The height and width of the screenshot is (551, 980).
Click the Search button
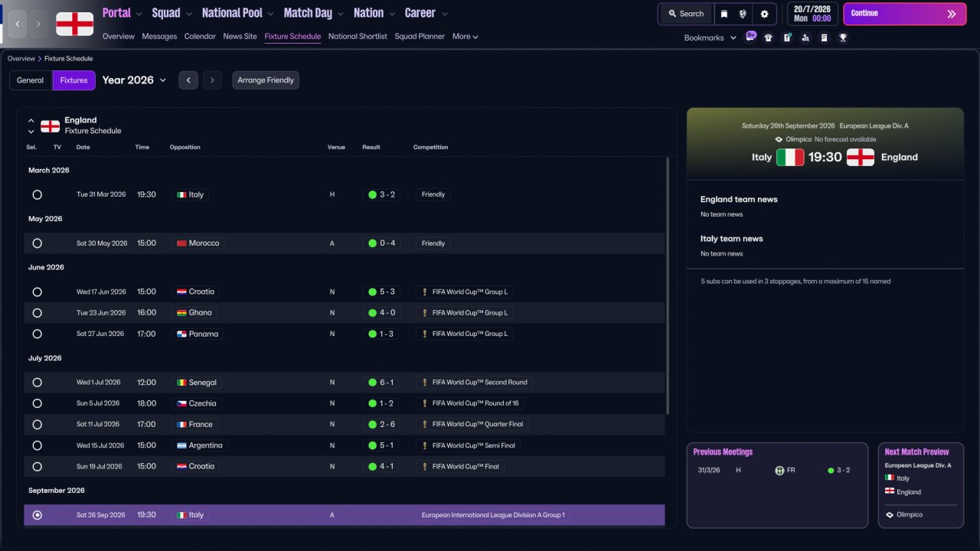(x=686, y=14)
